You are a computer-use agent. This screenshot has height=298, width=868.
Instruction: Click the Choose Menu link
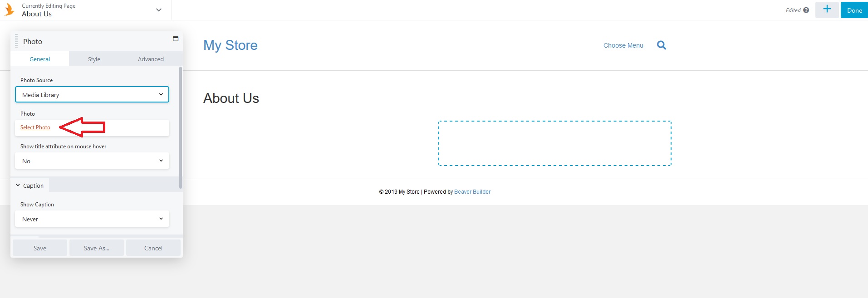point(623,45)
